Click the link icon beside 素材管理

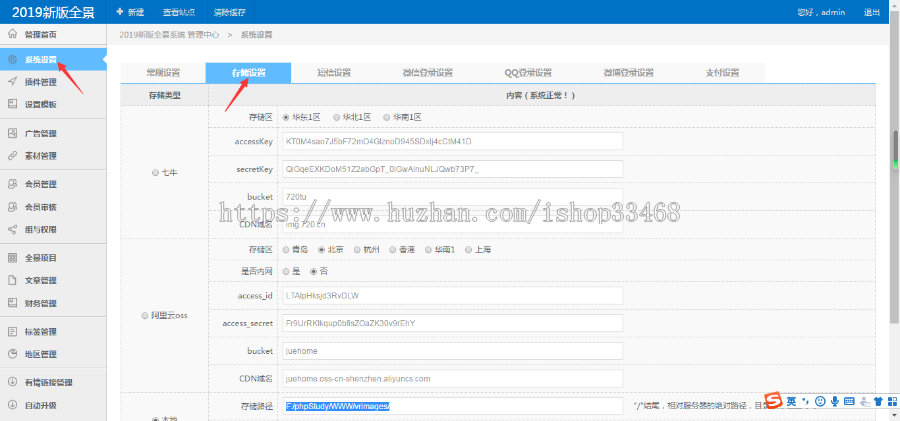click(x=12, y=156)
